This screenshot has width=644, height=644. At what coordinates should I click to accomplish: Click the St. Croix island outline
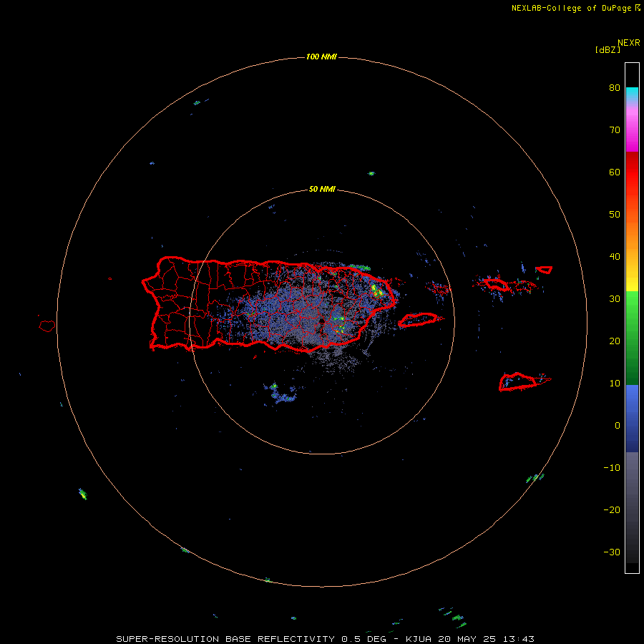coord(518,381)
